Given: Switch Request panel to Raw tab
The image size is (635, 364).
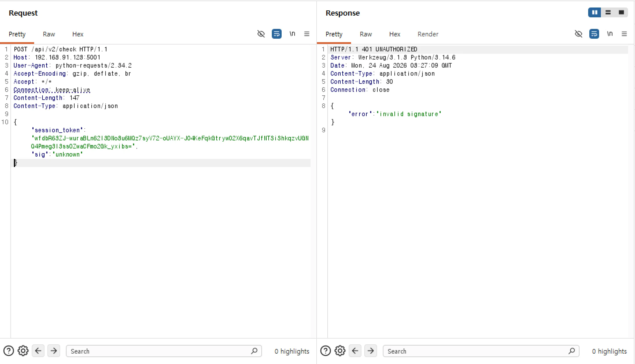Looking at the screenshot, I should (49, 34).
